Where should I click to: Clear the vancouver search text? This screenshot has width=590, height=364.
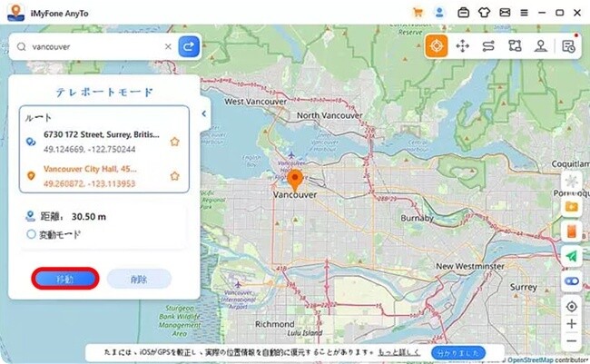(168, 46)
